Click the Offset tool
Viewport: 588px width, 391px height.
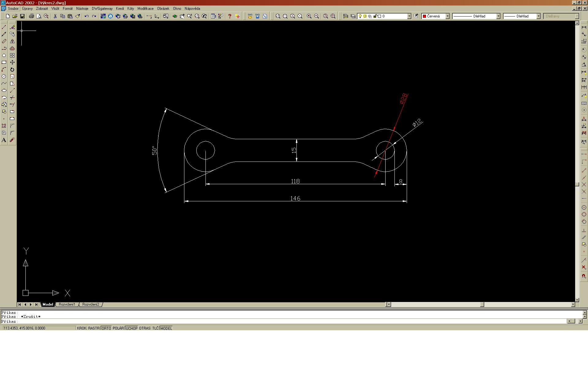[12, 48]
